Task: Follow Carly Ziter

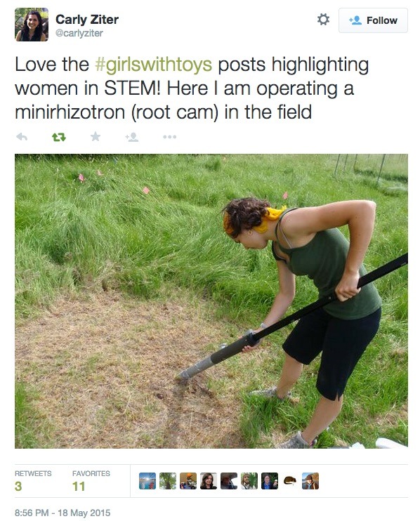Action: [373, 20]
